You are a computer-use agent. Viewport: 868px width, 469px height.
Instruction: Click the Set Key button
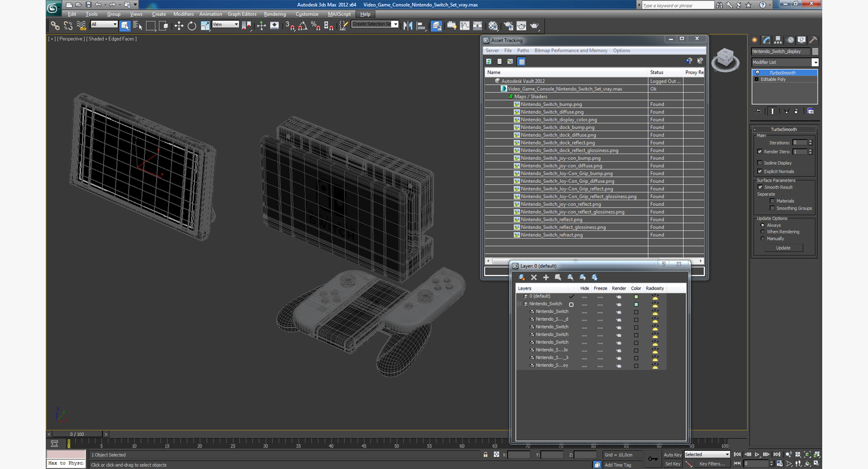click(x=673, y=464)
